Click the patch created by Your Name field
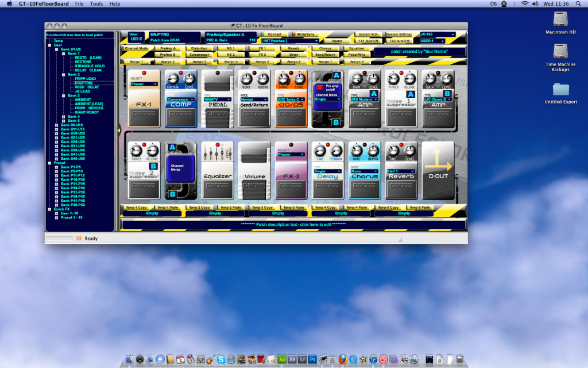This screenshot has width=588, height=368. pyautogui.click(x=419, y=51)
